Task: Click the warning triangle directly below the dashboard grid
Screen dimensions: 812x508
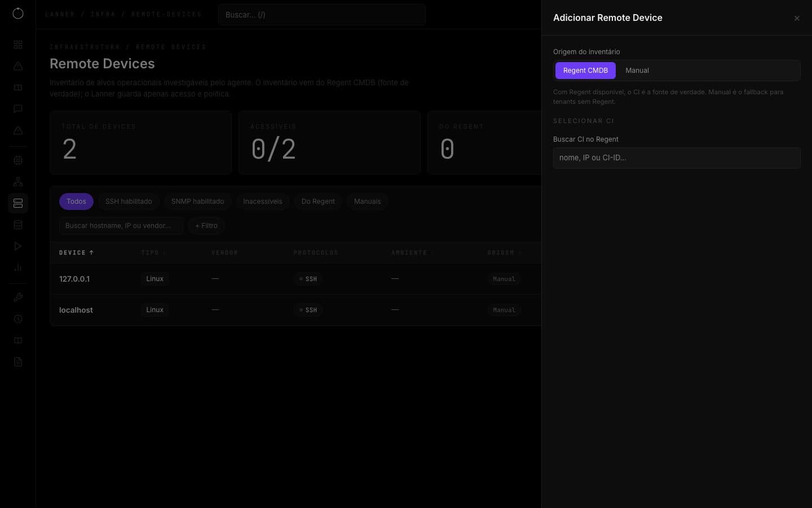Action: pyautogui.click(x=18, y=66)
